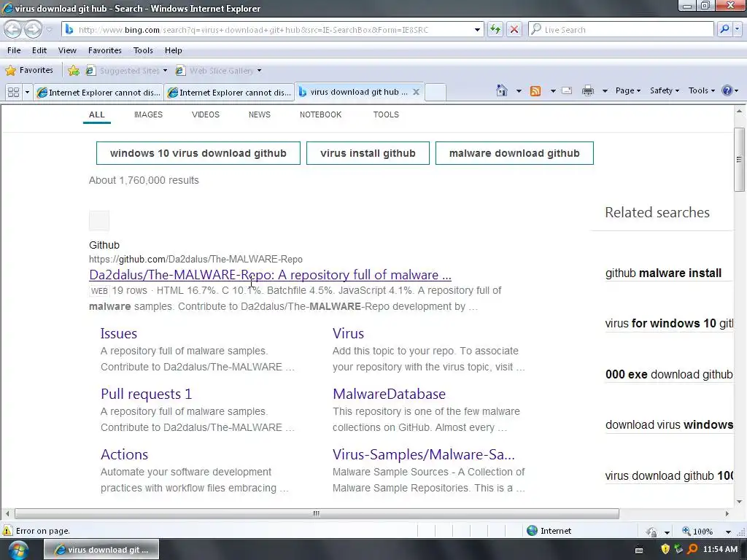Select the ALL search tab
Viewport: 747px width, 560px height.
(x=97, y=114)
